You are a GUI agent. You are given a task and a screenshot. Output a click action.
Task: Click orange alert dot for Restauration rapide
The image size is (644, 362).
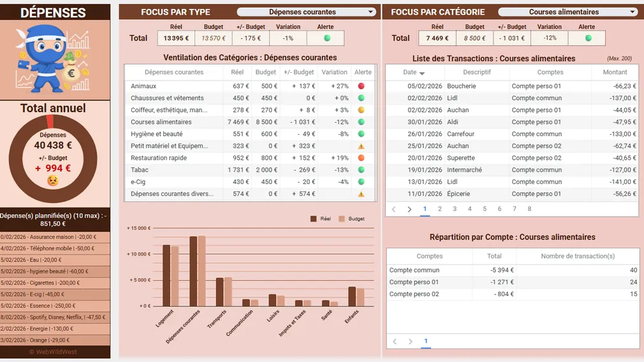[x=361, y=158]
